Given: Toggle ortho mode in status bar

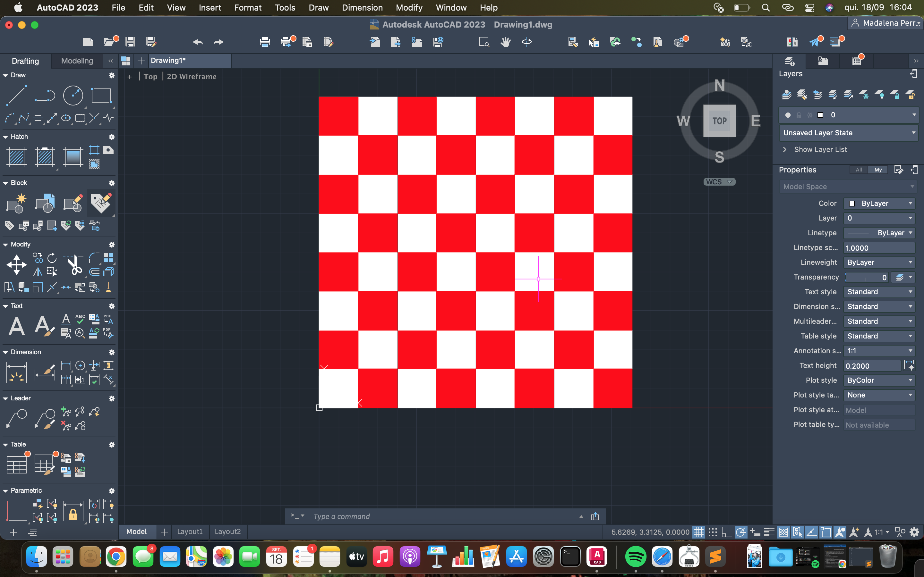Looking at the screenshot, I should point(726,532).
